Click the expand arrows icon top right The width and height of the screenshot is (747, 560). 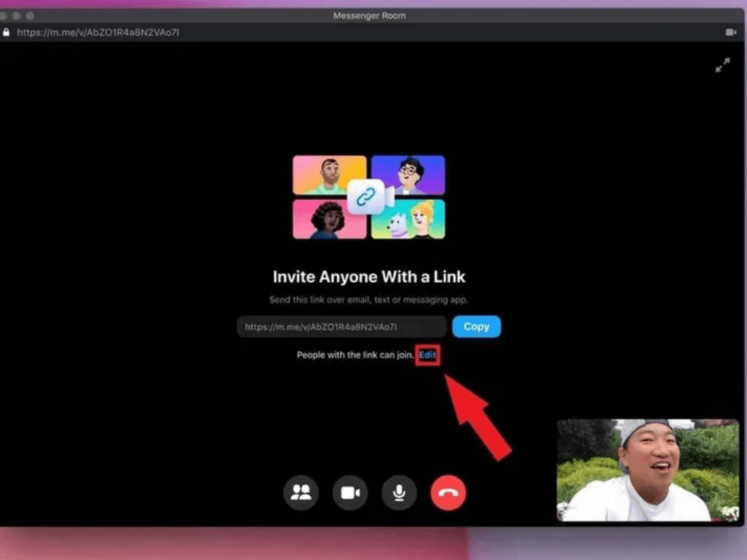coord(722,66)
